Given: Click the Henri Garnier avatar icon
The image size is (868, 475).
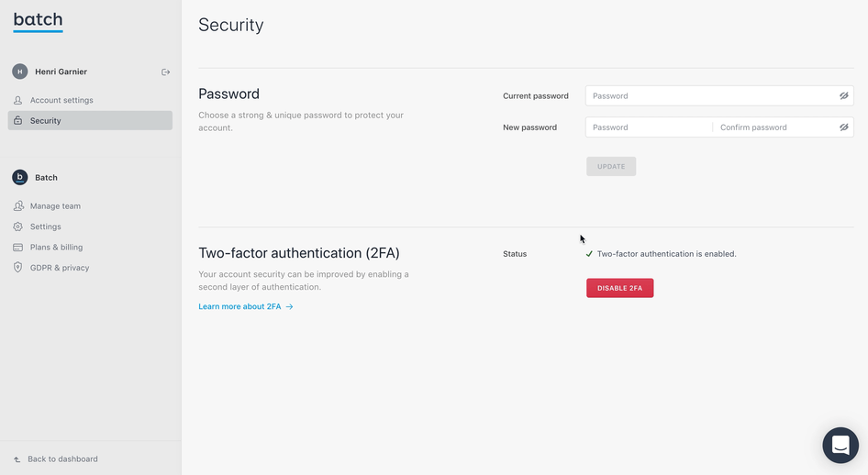Looking at the screenshot, I should coord(20,72).
